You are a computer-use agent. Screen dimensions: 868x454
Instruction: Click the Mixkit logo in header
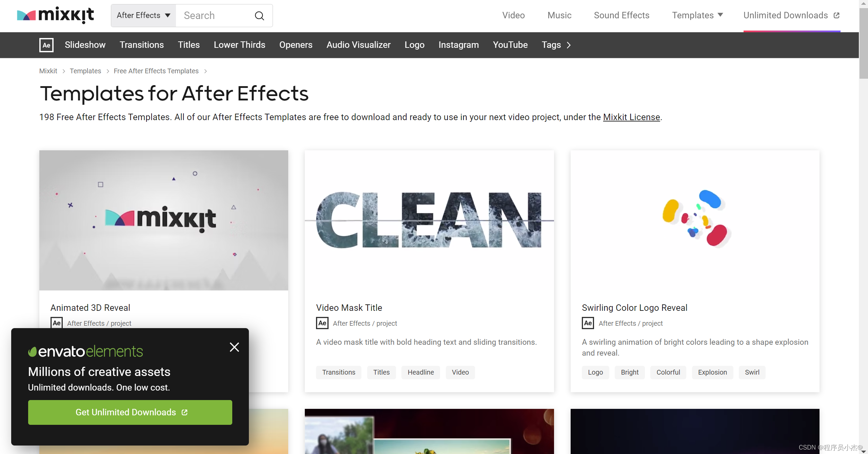pyautogui.click(x=56, y=15)
